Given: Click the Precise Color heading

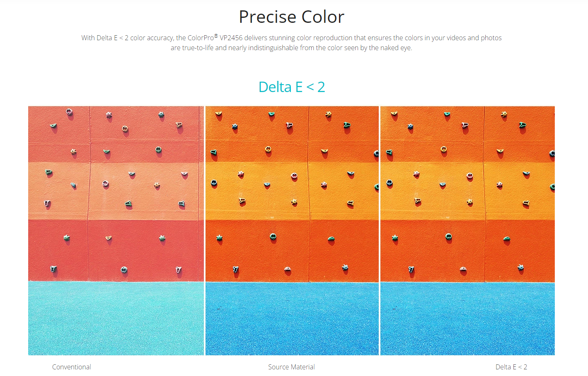Looking at the screenshot, I should click(x=291, y=17).
